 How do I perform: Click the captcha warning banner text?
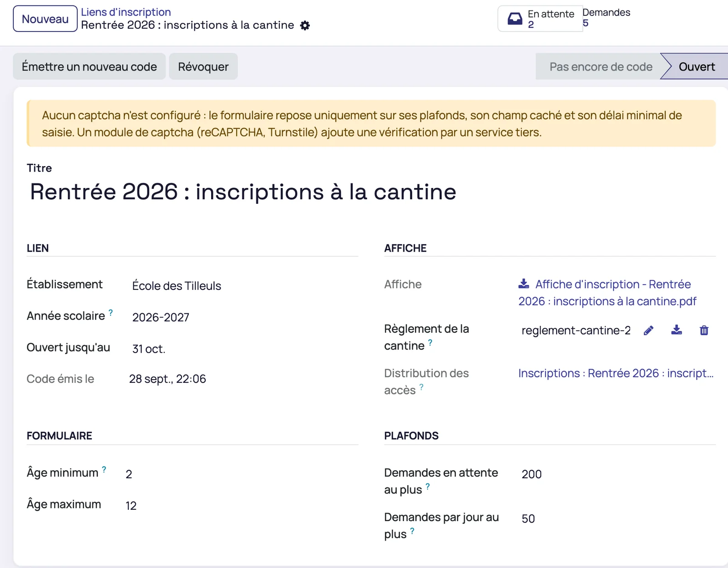click(362, 124)
